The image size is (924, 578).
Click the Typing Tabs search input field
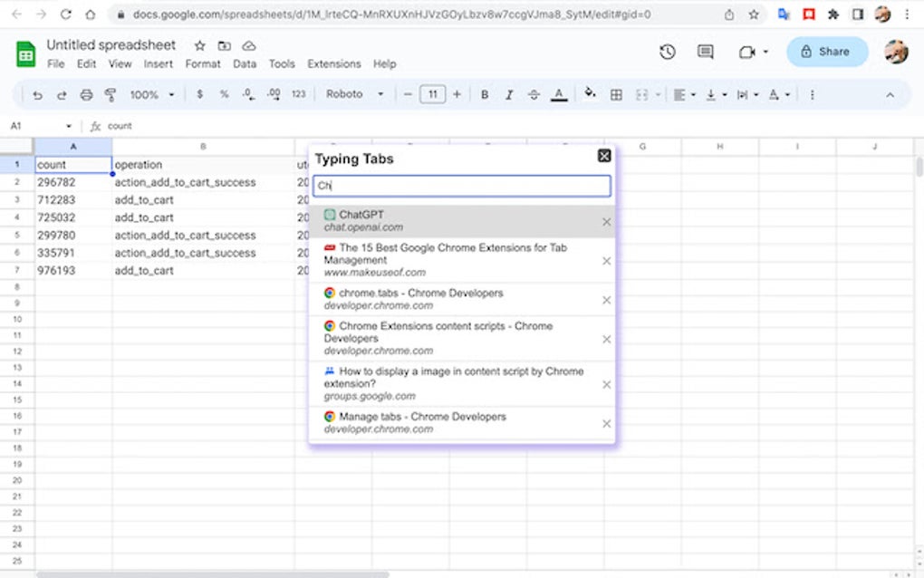click(463, 186)
